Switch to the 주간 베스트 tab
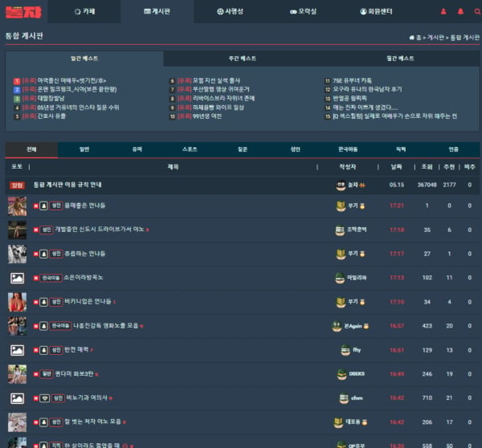 (243, 59)
